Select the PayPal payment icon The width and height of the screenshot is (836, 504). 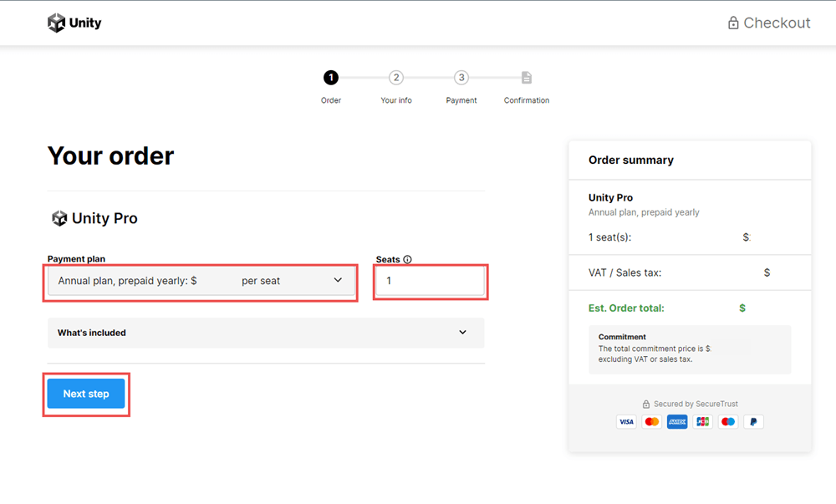point(753,421)
